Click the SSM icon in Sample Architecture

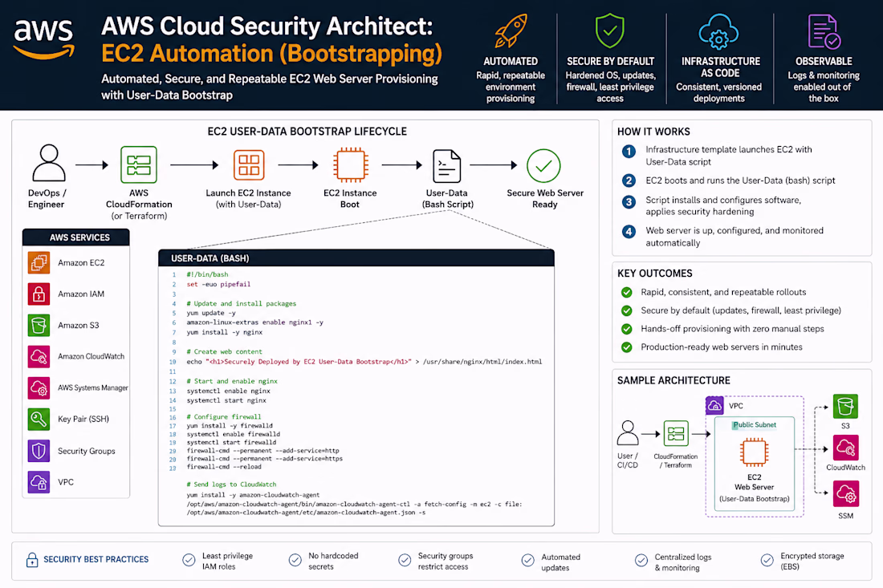point(846,493)
